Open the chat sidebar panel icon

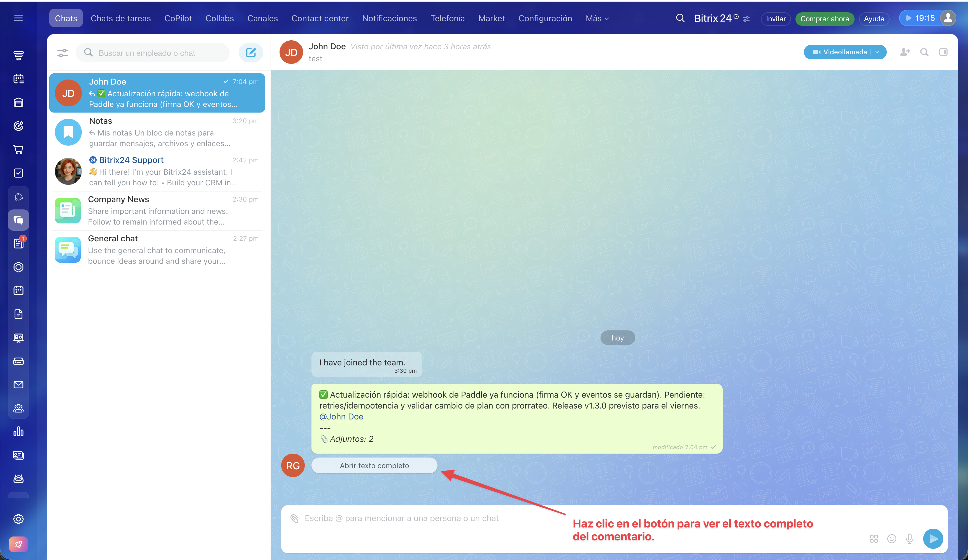pyautogui.click(x=943, y=52)
